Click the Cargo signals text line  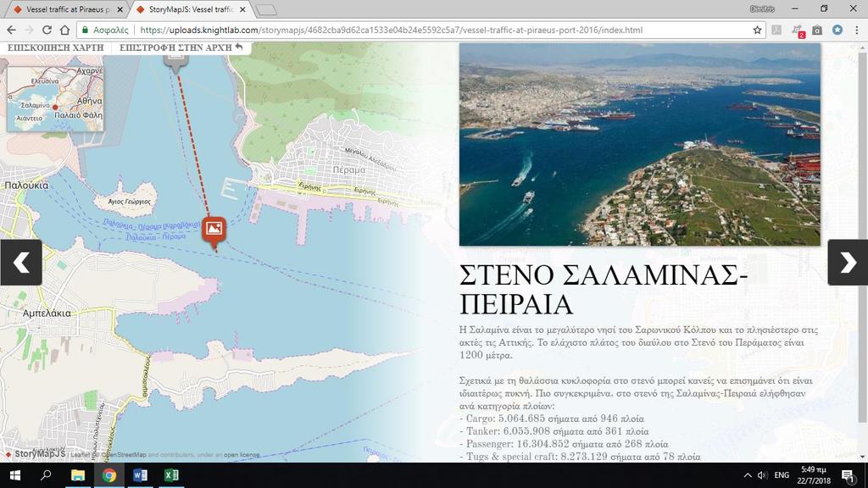pyautogui.click(x=552, y=419)
